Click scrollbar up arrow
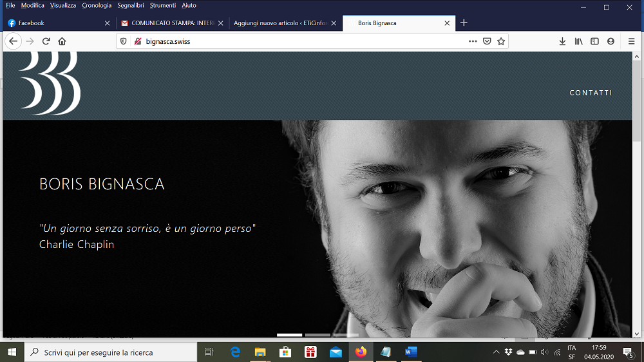Screen dimensions: 644x362 (637, 56)
